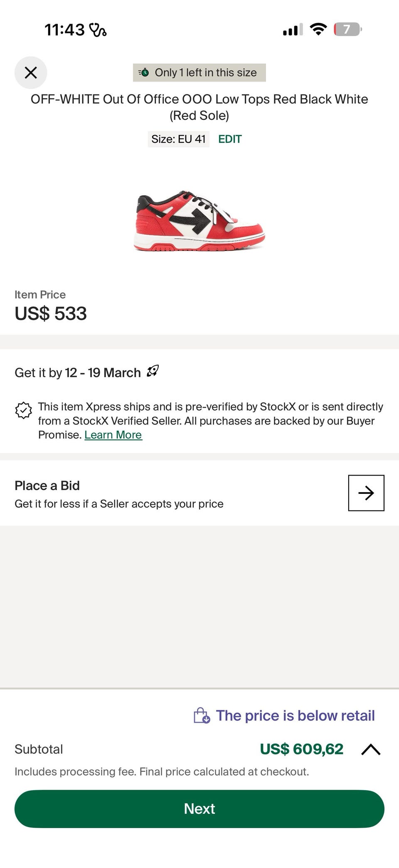The width and height of the screenshot is (399, 868).
Task: Tap the Size: EU 41 label
Action: pyautogui.click(x=178, y=139)
